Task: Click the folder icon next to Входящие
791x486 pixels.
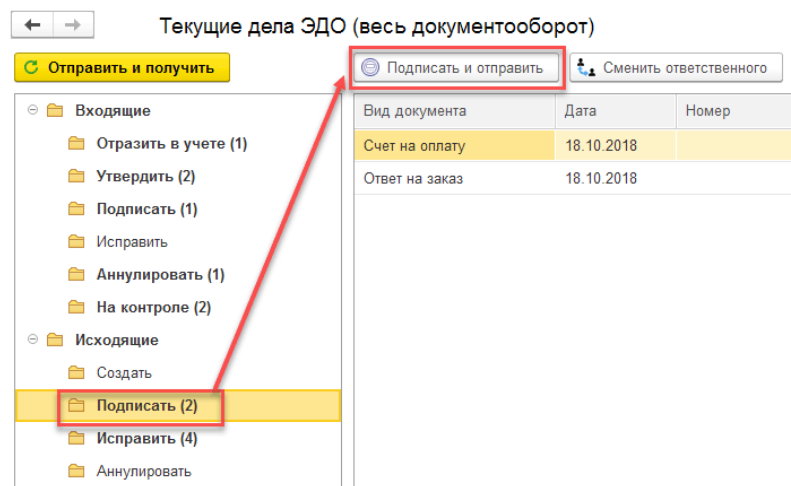Action: click(x=55, y=111)
